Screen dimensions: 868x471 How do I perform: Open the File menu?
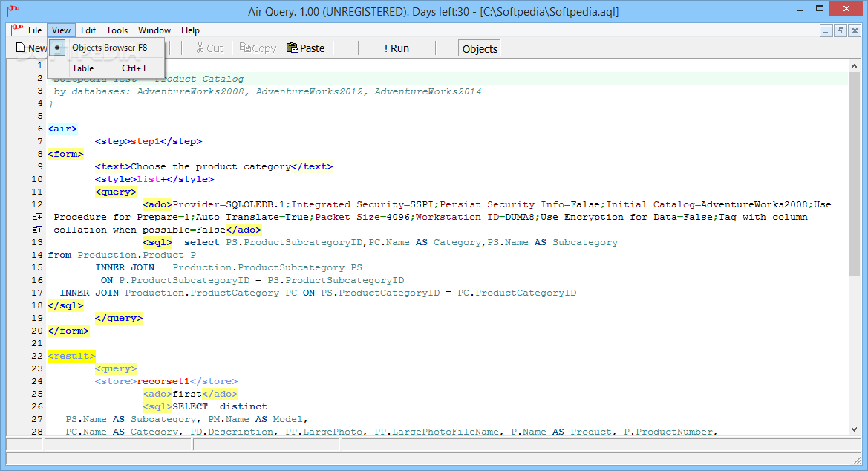pos(35,30)
